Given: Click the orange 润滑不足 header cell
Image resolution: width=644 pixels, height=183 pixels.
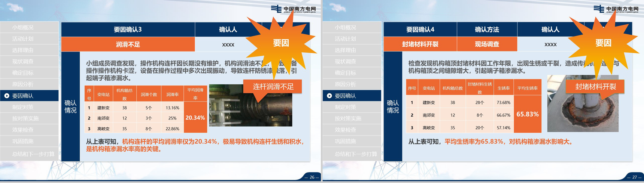Looking at the screenshot, I should pyautogui.click(x=128, y=44).
